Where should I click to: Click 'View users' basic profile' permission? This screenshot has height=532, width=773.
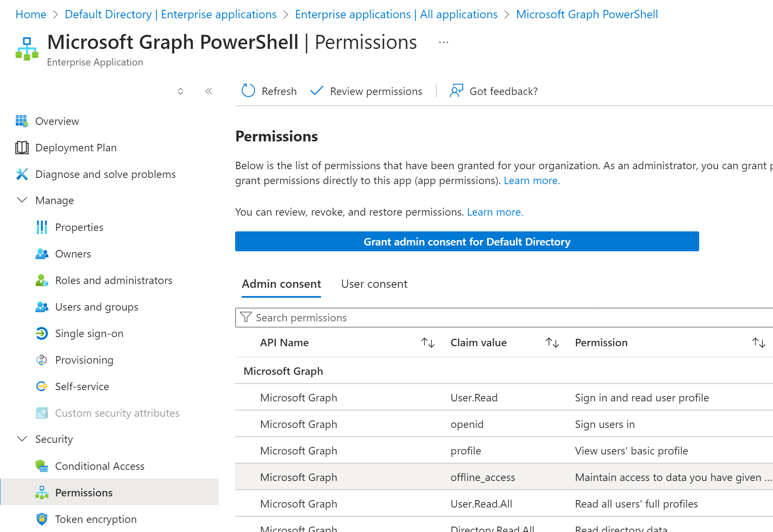(631, 451)
